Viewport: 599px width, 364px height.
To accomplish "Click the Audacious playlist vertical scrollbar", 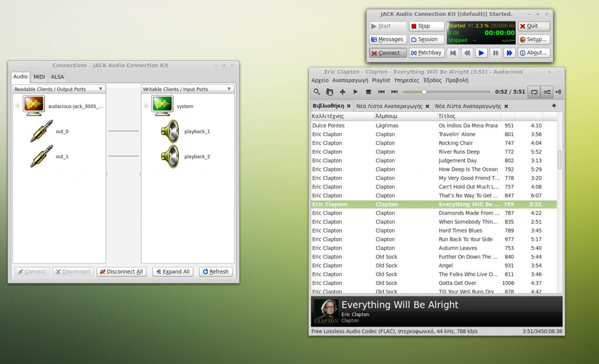I will (x=560, y=160).
